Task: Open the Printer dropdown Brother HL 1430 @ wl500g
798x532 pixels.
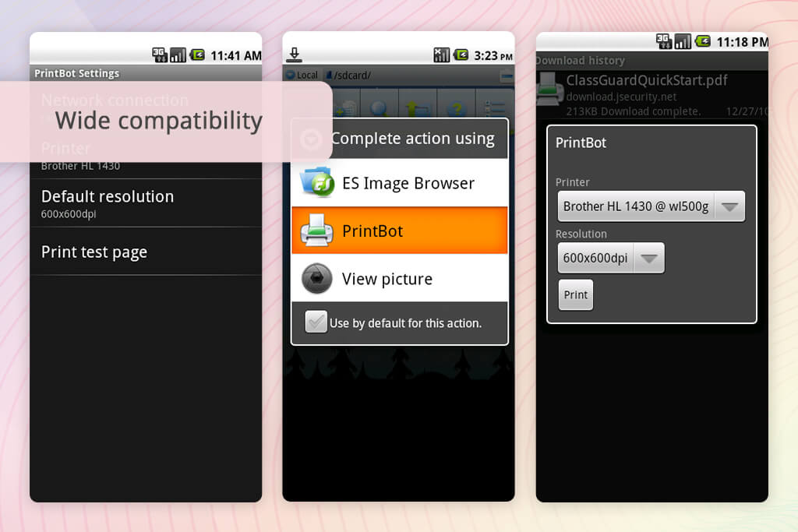Action: click(x=651, y=206)
